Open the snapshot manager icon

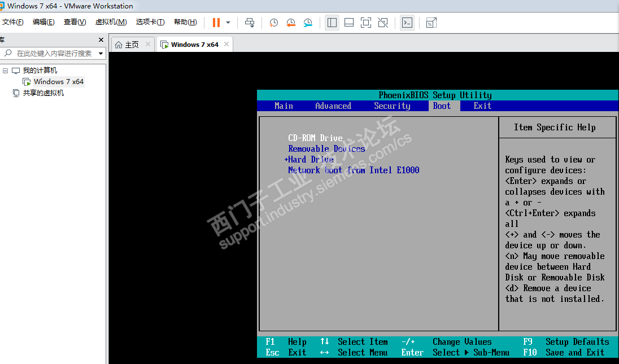pyautogui.click(x=308, y=23)
